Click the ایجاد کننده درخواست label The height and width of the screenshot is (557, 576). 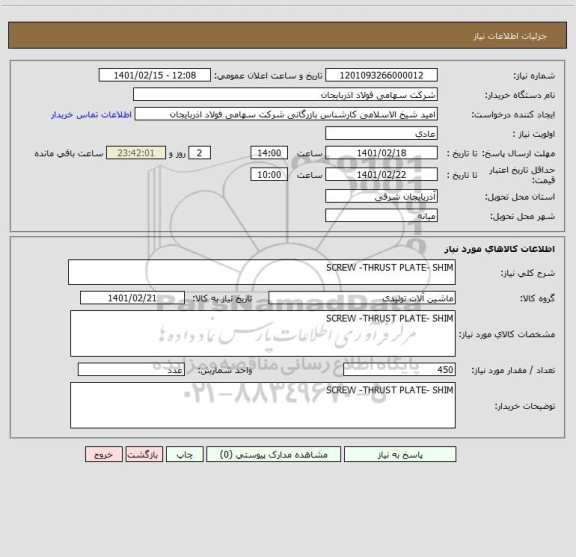point(513,115)
